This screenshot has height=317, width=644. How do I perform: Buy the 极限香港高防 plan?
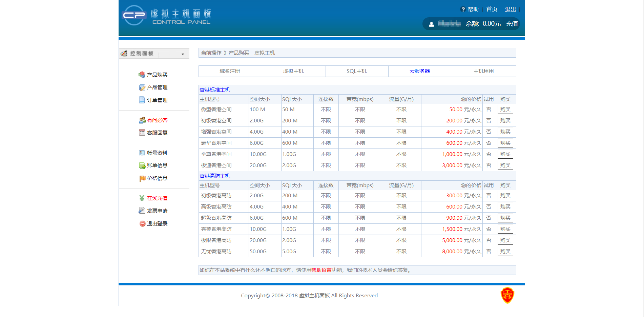pos(505,240)
